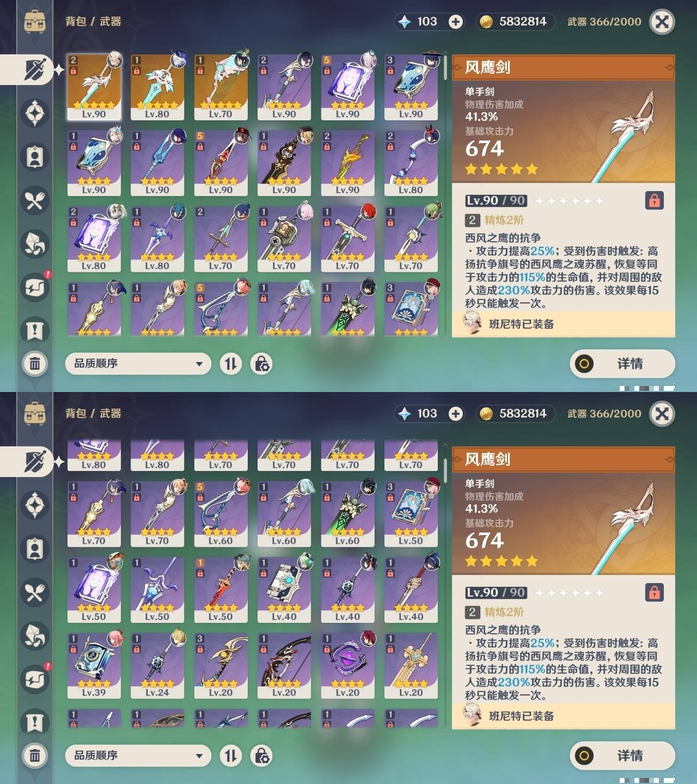Open materials leaf icon tab in upper sidebar

click(35, 244)
